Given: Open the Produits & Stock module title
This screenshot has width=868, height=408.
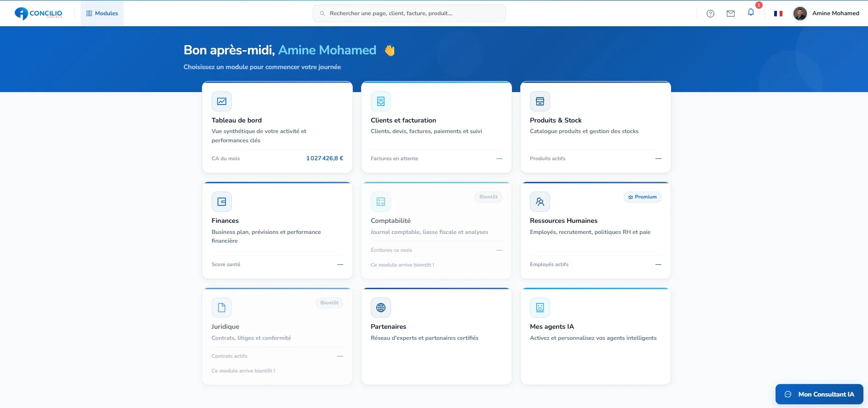Looking at the screenshot, I should click(556, 120).
